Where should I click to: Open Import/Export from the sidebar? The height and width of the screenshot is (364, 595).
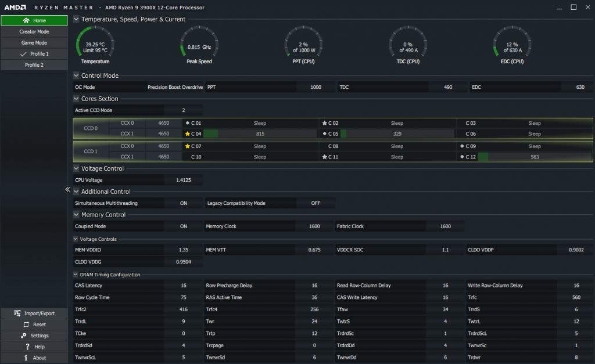pyautogui.click(x=34, y=313)
